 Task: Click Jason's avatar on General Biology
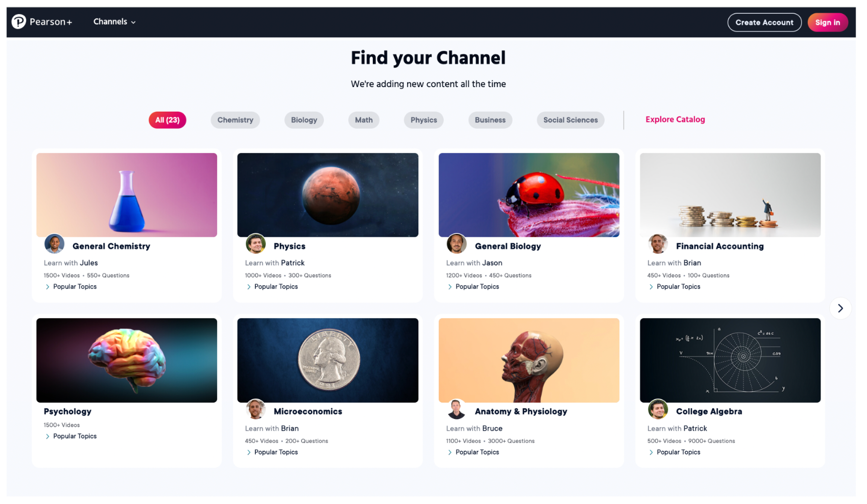(x=456, y=244)
